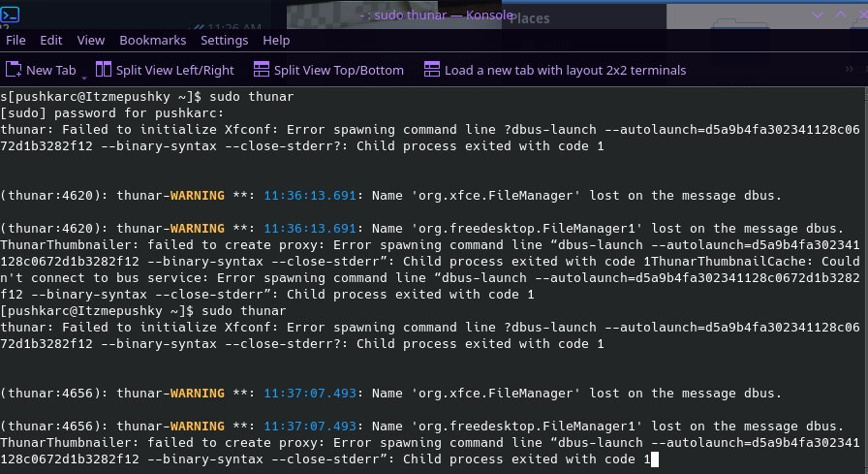This screenshot has width=868, height=474.
Task: Click the terminal cursor after 'code 1'
Action: tap(655, 458)
